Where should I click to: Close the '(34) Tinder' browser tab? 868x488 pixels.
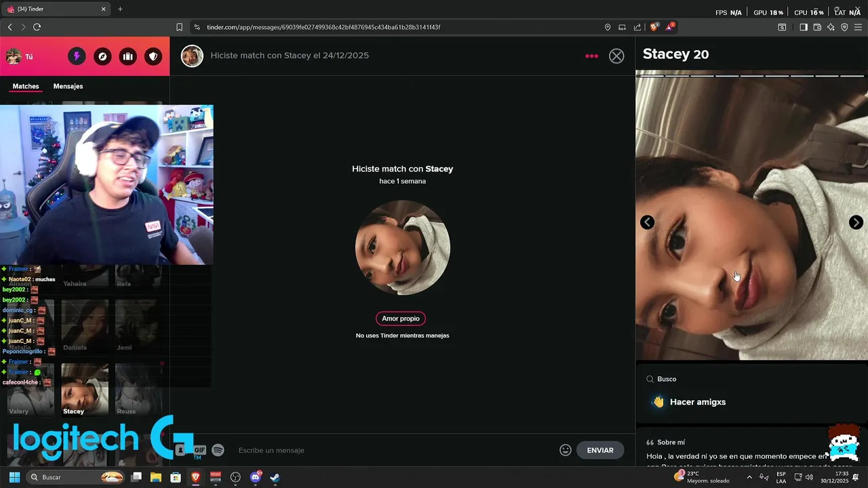pos(103,9)
